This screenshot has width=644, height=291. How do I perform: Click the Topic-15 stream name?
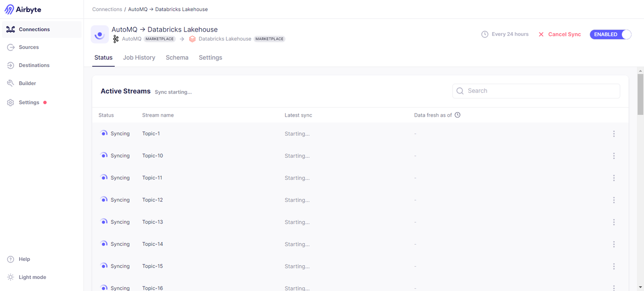[152, 266]
